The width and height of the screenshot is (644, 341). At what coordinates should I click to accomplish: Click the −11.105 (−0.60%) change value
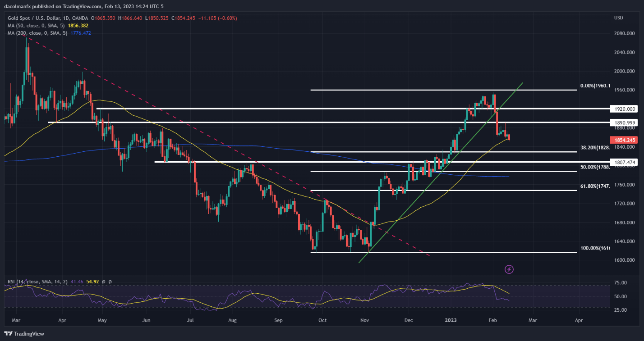(217, 18)
